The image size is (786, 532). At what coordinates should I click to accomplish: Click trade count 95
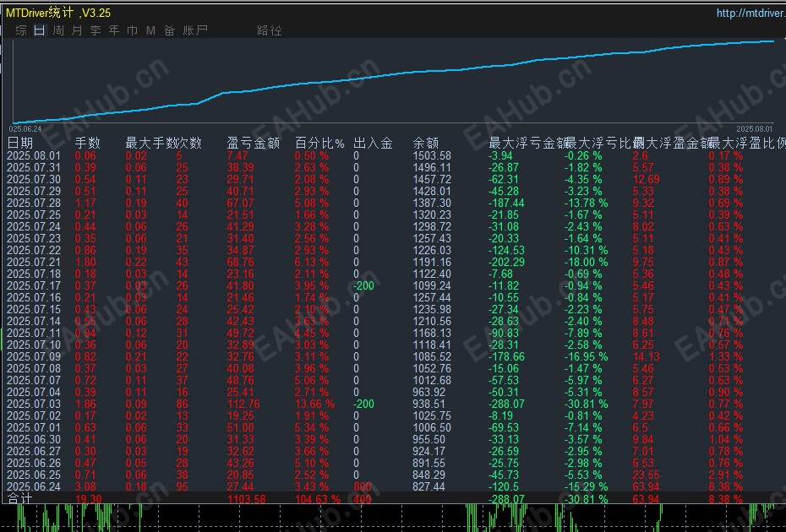(x=182, y=486)
